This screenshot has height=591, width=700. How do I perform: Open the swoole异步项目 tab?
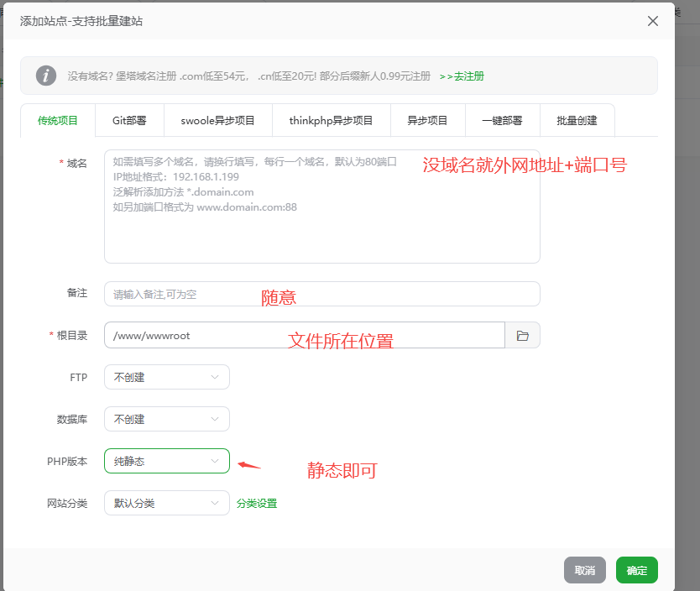tap(218, 121)
